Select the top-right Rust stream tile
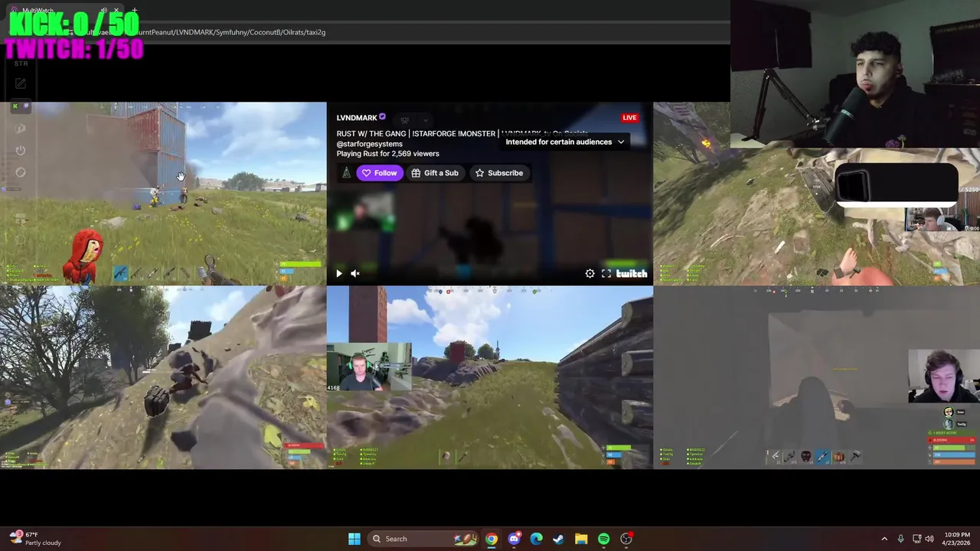This screenshot has width=980, height=551. click(816, 194)
